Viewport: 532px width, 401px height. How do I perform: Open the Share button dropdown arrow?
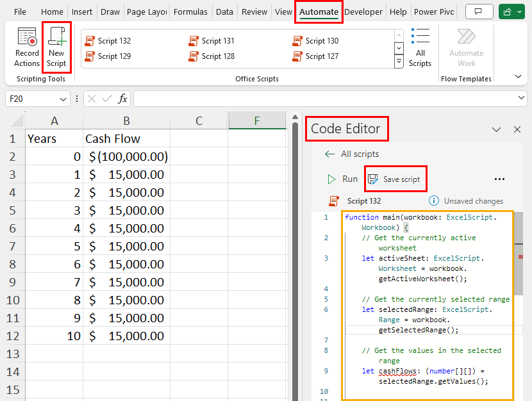coord(520,12)
